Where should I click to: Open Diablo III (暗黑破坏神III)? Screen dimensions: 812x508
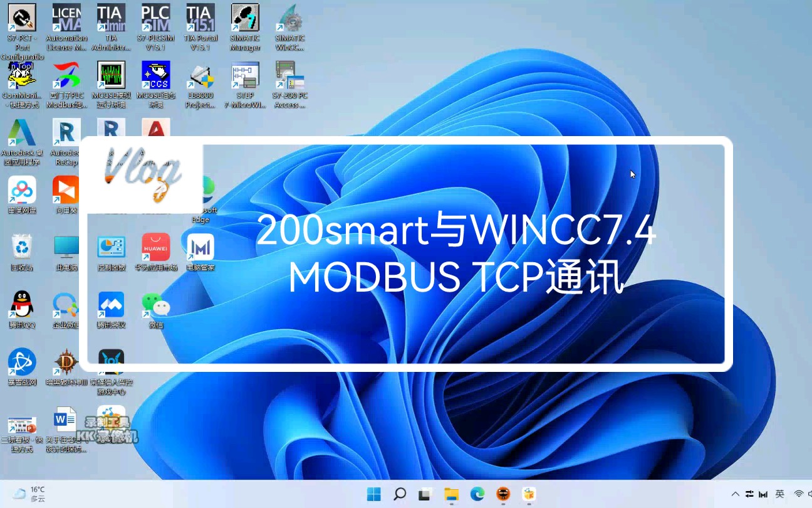point(66,362)
